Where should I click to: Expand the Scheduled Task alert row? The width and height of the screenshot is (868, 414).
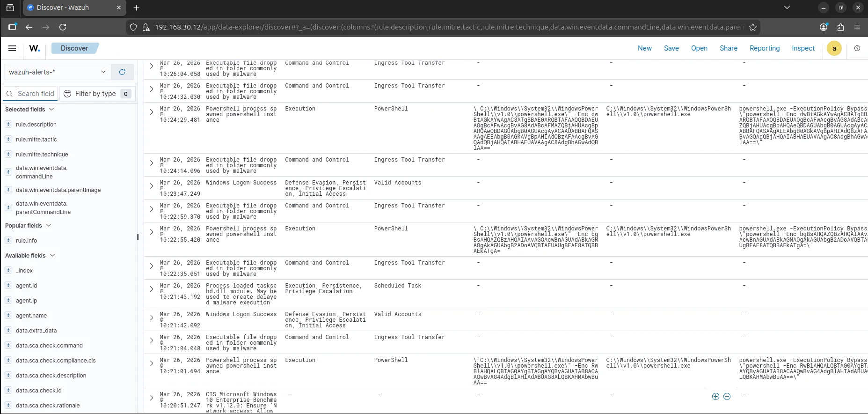click(152, 289)
